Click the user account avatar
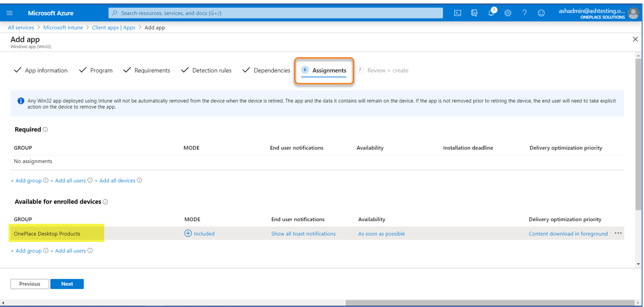 pyautogui.click(x=633, y=13)
